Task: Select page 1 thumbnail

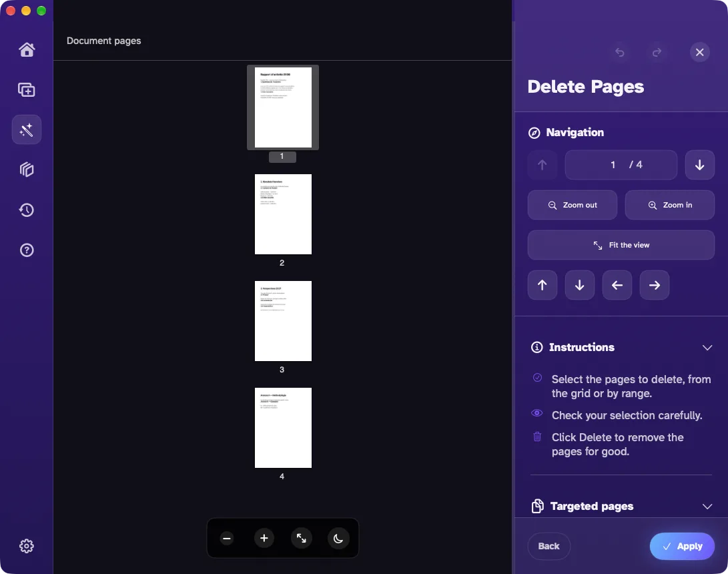Action: coord(283,107)
